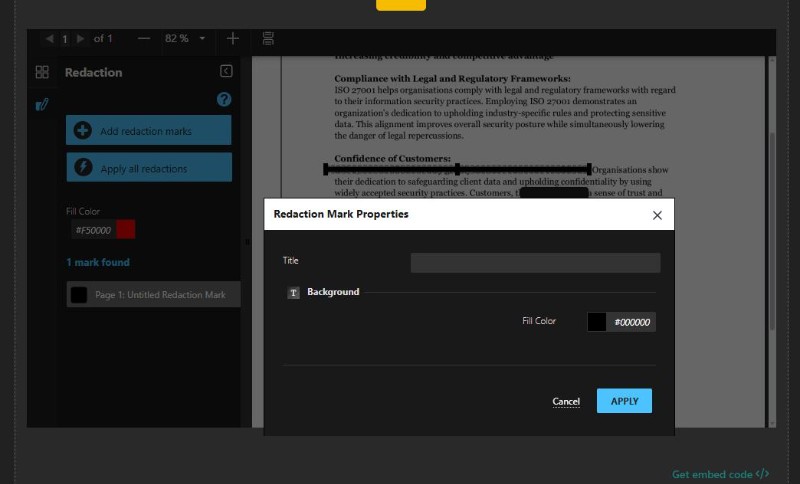
Task: Open the black dialog Fill Color swatch
Action: pyautogui.click(x=597, y=322)
